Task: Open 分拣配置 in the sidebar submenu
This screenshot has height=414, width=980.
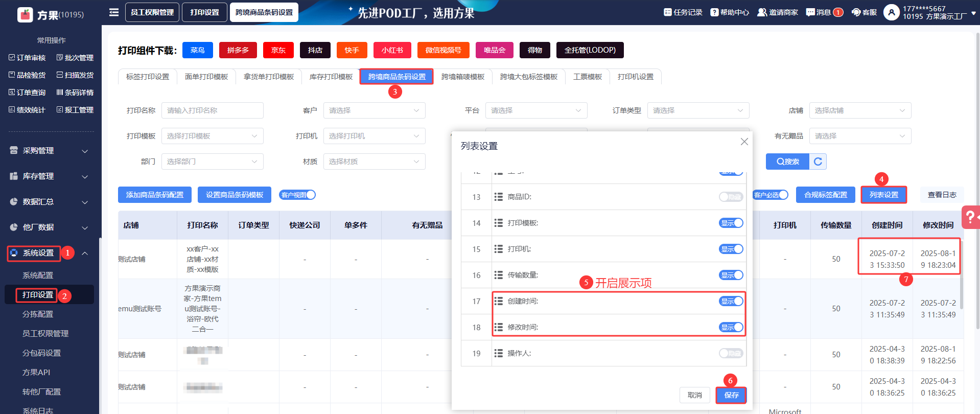Action: coord(38,314)
